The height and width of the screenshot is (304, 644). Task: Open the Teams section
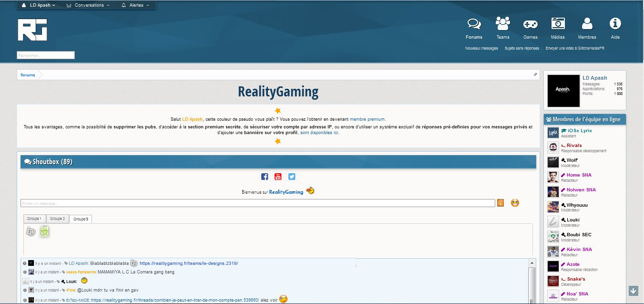503,23
